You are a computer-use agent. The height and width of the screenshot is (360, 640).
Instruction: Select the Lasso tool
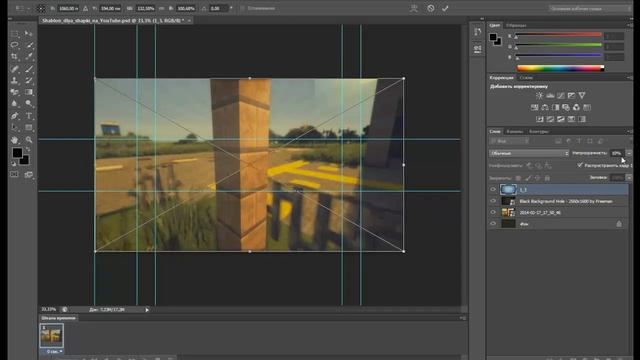(15, 45)
